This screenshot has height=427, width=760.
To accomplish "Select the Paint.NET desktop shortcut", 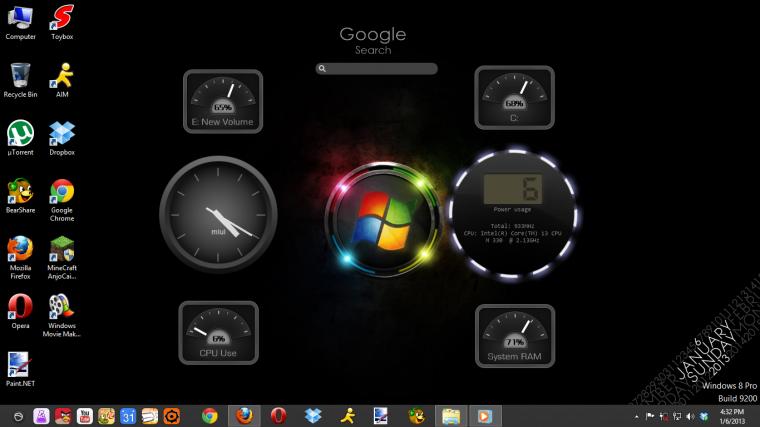I will coord(20,369).
